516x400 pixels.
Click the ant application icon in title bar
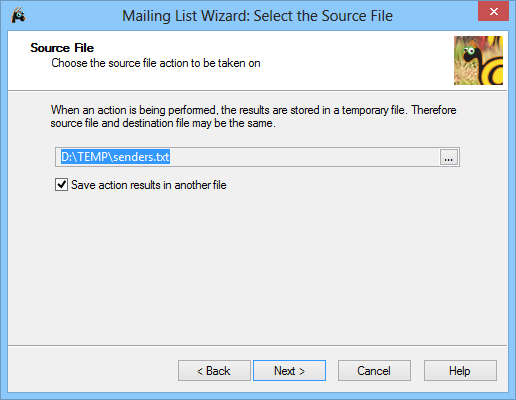pyautogui.click(x=18, y=15)
